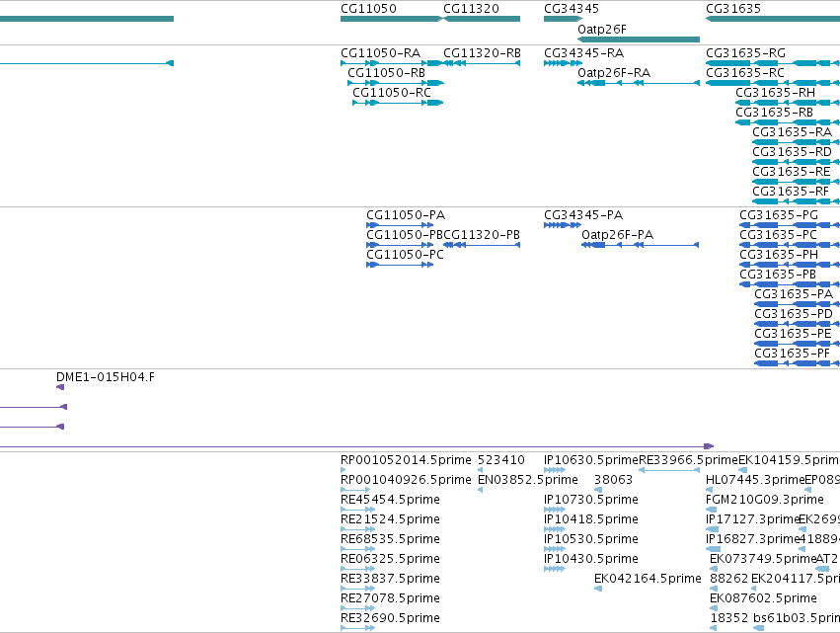This screenshot has width=840, height=633.
Task: Select the Oatp26F-RA transcript
Action: pyautogui.click(x=639, y=83)
